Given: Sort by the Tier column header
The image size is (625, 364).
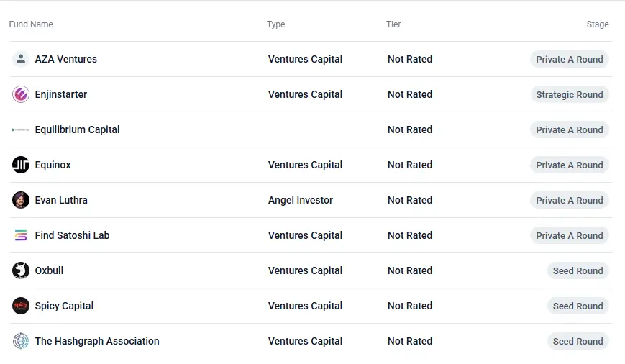Looking at the screenshot, I should point(393,24).
